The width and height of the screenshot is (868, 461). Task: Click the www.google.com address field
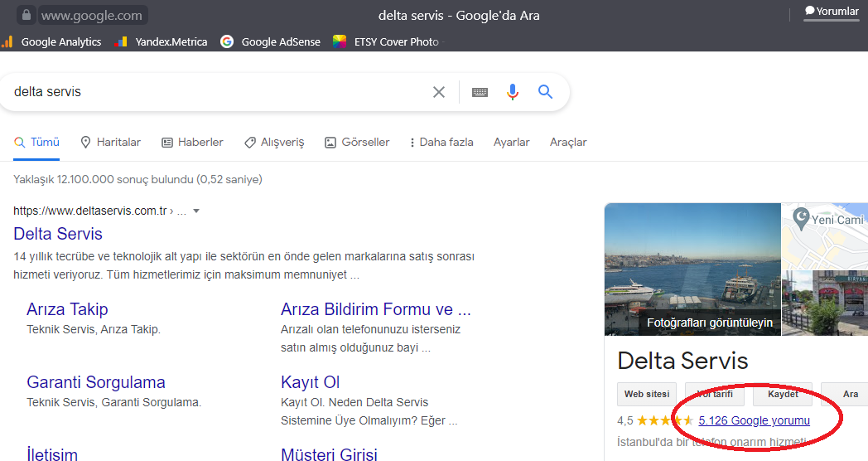92,15
